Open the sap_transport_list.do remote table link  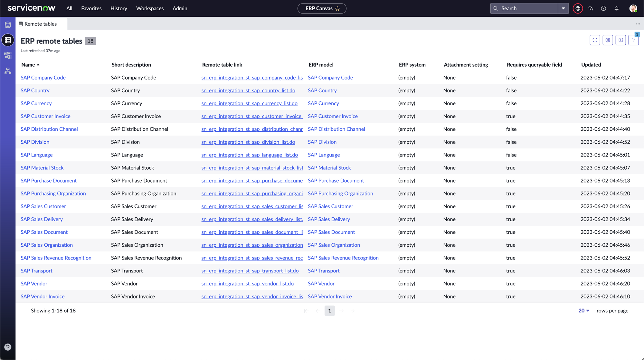pyautogui.click(x=250, y=271)
